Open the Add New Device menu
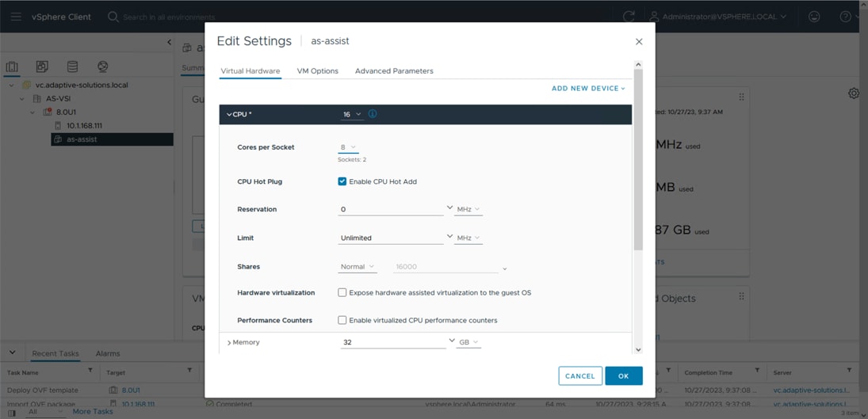Screen dimensions: 868x419 [588, 88]
